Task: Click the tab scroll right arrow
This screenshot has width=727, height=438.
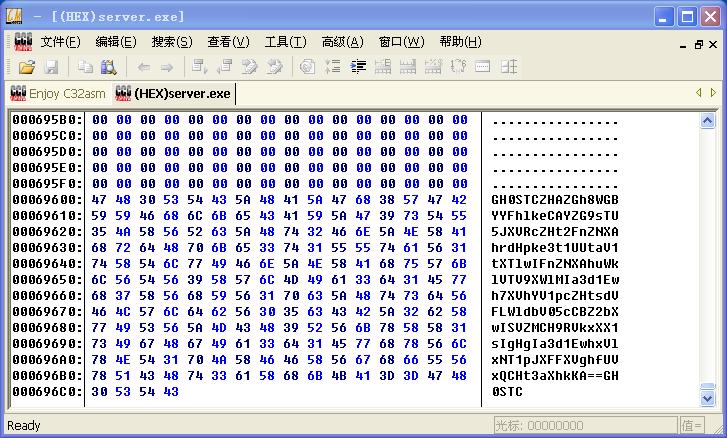Action: click(713, 93)
